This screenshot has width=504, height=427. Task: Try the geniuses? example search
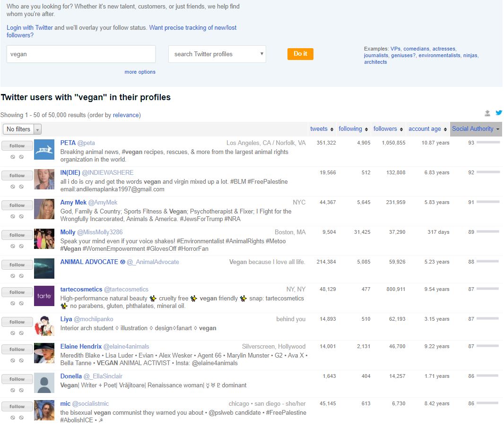[x=403, y=55]
